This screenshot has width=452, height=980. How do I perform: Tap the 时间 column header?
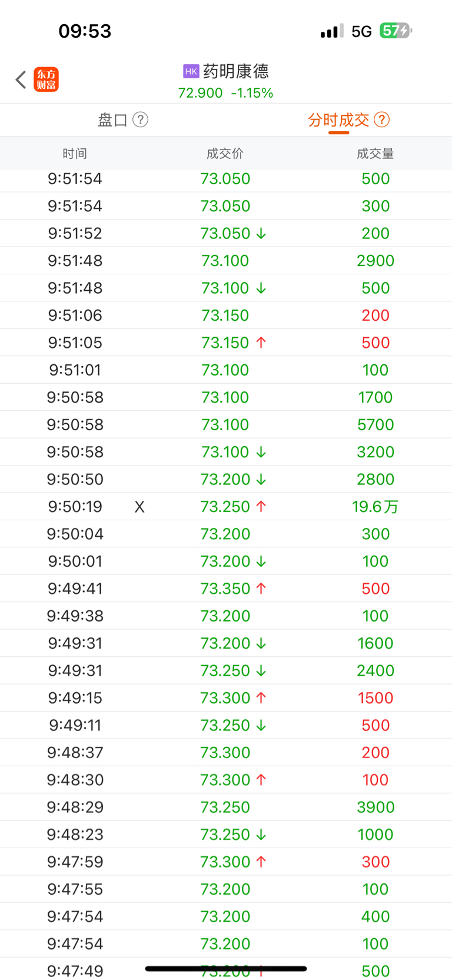pos(75,154)
